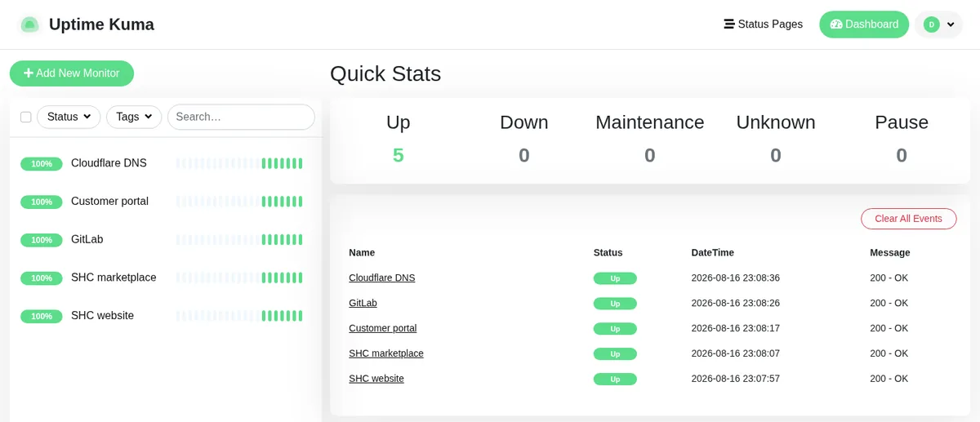The image size is (980, 422).
Task: Click SHC website heartbeat bar
Action: [x=239, y=316]
